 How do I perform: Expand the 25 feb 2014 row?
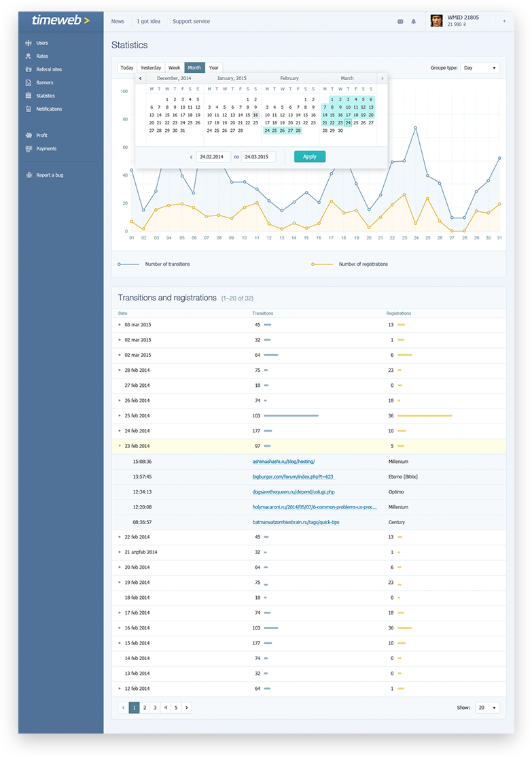(x=120, y=415)
